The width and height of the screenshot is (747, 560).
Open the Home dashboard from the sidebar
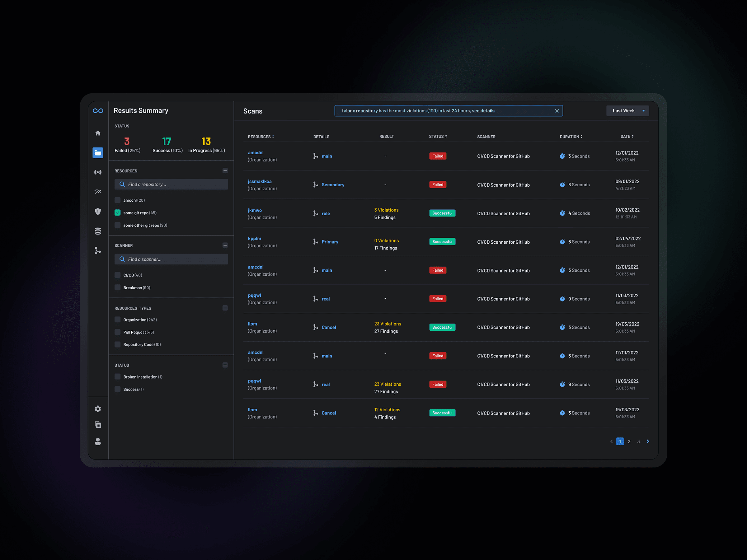[x=98, y=133]
